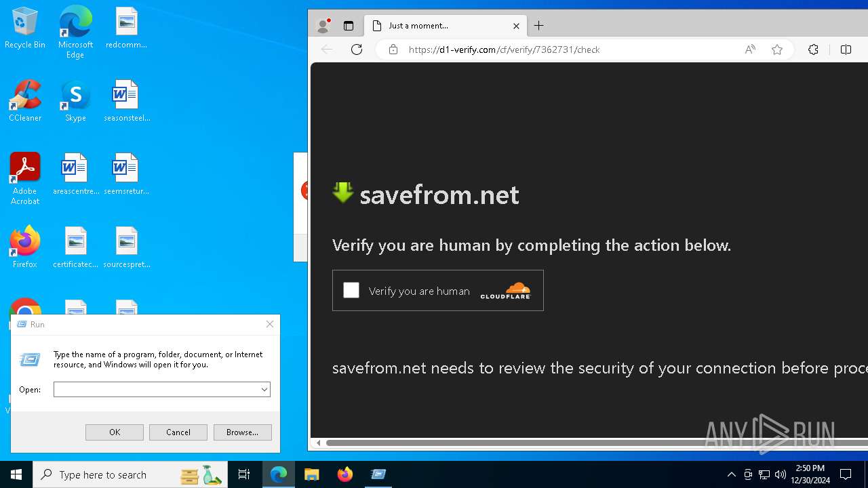Launch Microsoft Edge from the desktop shortcut

(75, 32)
